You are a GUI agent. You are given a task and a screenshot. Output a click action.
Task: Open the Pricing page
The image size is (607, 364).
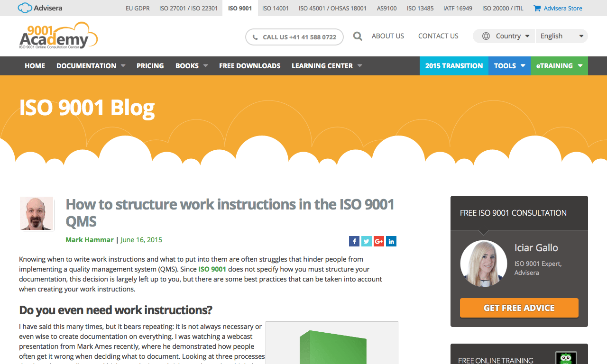[x=150, y=66]
